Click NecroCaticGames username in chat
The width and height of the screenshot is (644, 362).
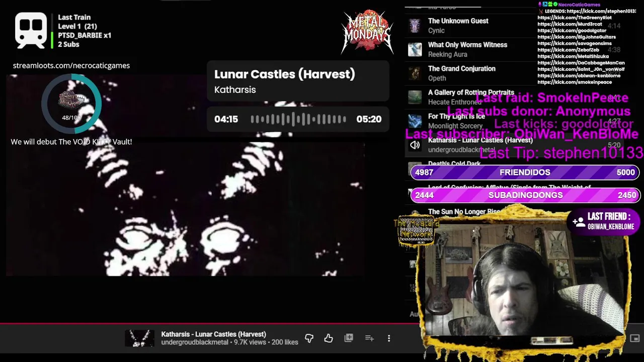(x=579, y=5)
